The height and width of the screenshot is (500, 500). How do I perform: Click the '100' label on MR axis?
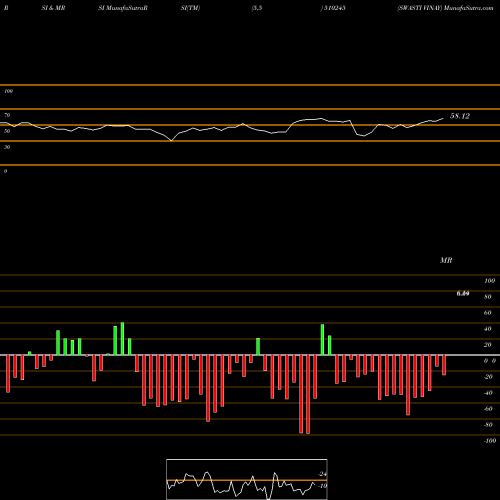pos(489,281)
